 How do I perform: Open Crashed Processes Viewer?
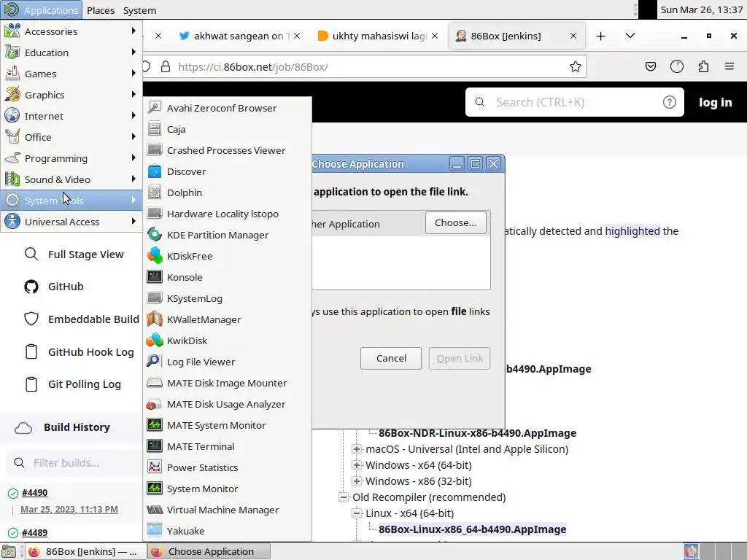point(228,150)
